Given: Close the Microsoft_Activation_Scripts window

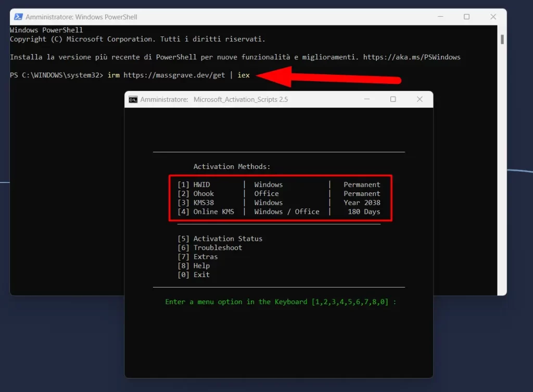Looking at the screenshot, I should click(x=420, y=99).
